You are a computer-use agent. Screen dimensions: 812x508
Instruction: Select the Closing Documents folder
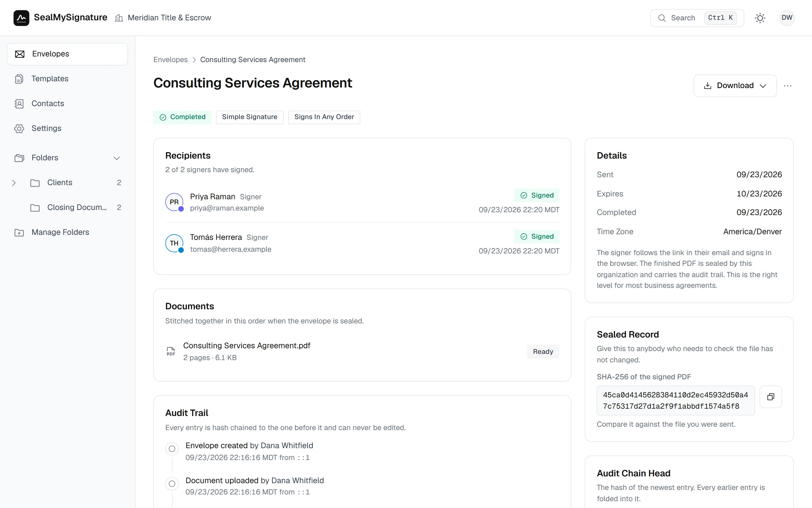(76, 207)
